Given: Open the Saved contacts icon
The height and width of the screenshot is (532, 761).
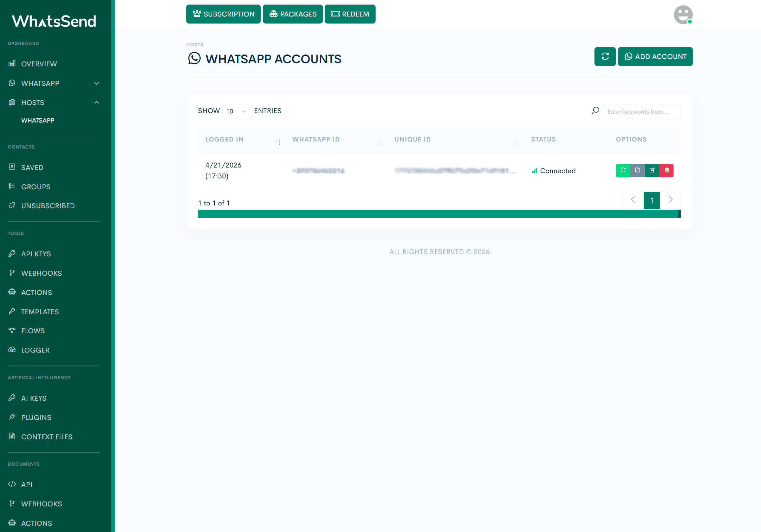Looking at the screenshot, I should pyautogui.click(x=12, y=167).
